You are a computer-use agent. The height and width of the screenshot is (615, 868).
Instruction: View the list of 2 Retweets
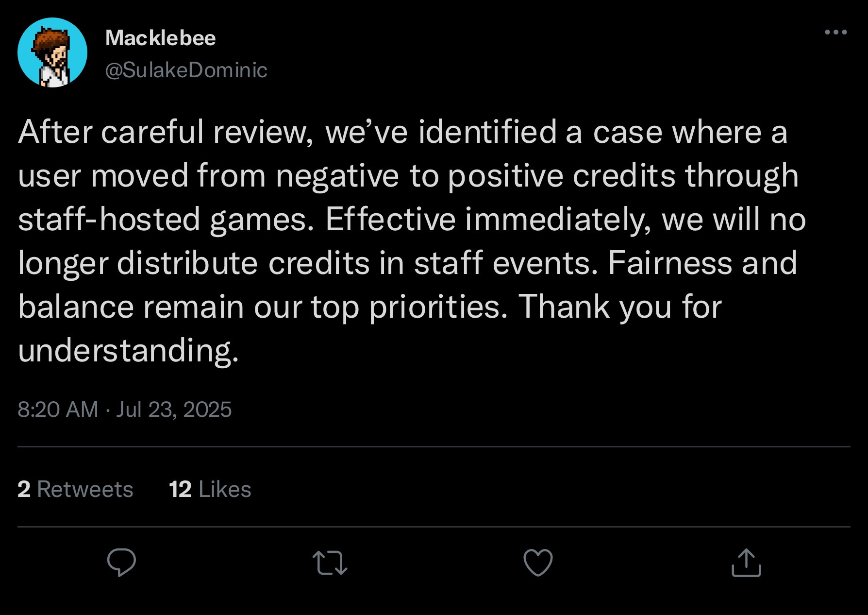(75, 489)
